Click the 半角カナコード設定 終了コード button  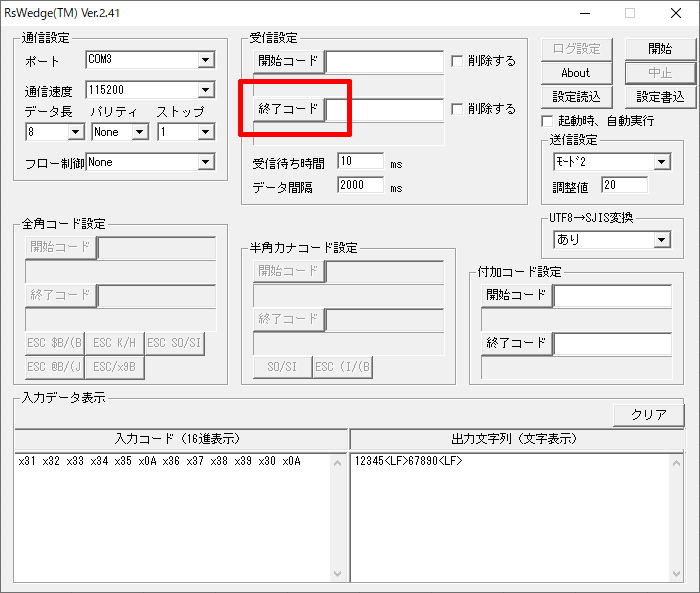pyautogui.click(x=288, y=319)
